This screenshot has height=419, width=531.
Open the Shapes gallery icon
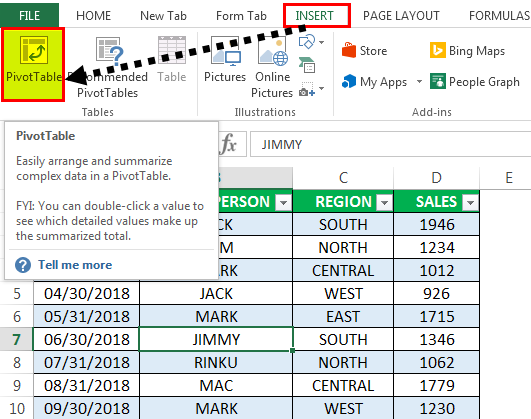pos(307,42)
